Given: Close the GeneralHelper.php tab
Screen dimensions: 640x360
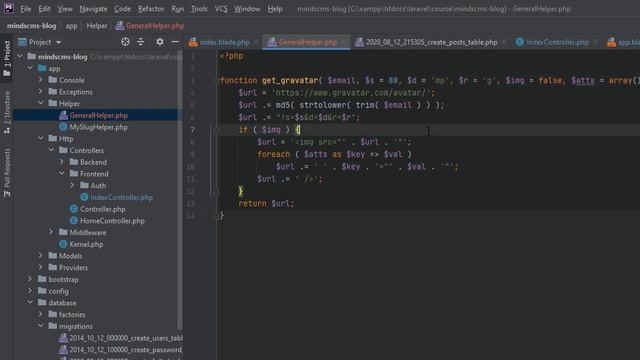Looking at the screenshot, I should coord(344,42).
